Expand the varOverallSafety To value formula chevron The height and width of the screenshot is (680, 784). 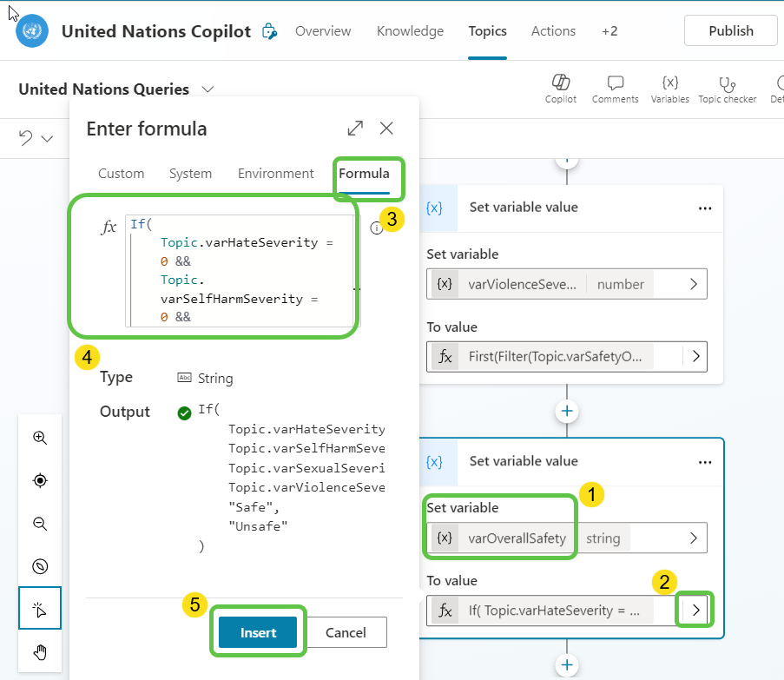click(x=694, y=610)
